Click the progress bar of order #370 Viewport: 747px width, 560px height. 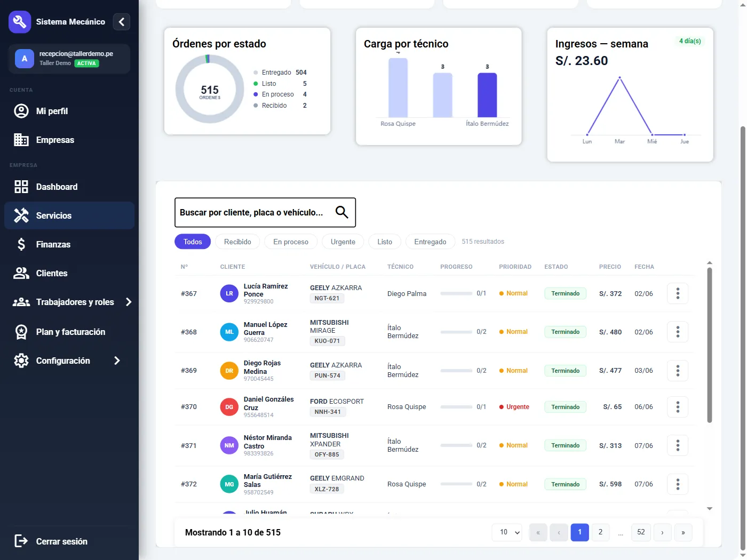point(456,407)
